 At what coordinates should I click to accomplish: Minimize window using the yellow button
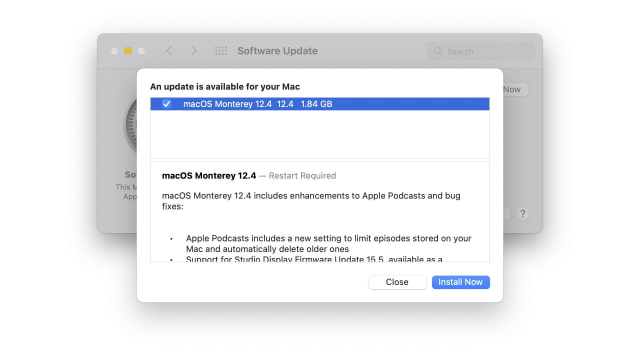(x=128, y=51)
